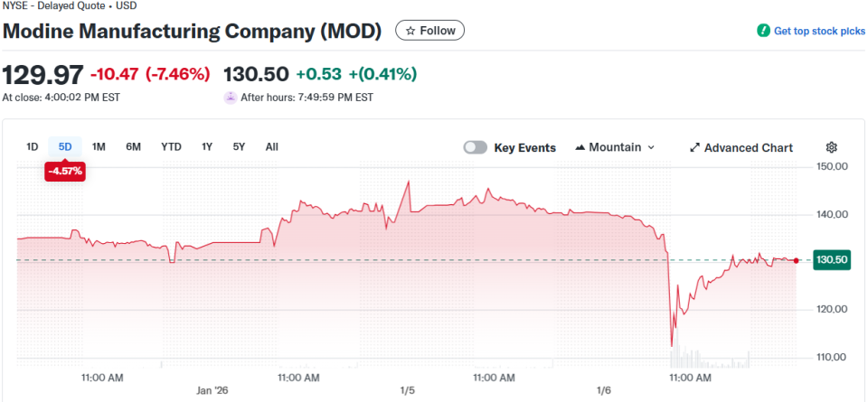Open Get top stock picks link

point(819,31)
